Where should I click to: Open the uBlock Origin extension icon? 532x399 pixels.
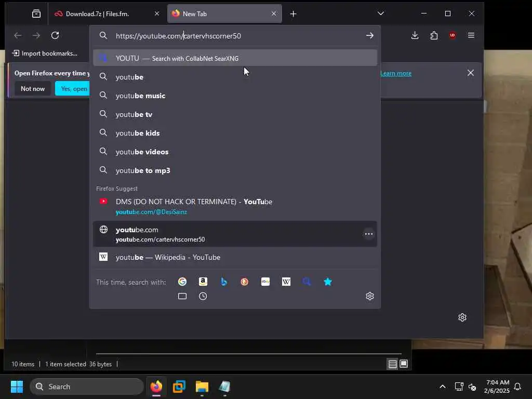(453, 35)
